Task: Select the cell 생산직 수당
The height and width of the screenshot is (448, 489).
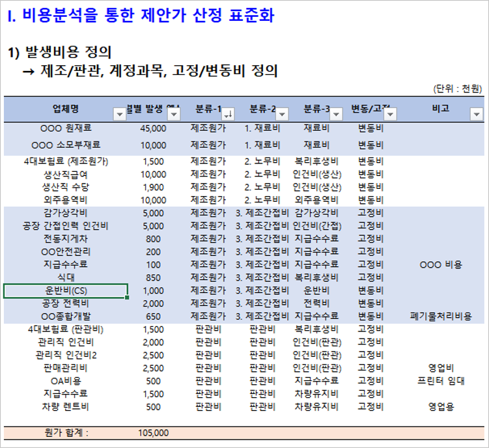Action: [66, 187]
